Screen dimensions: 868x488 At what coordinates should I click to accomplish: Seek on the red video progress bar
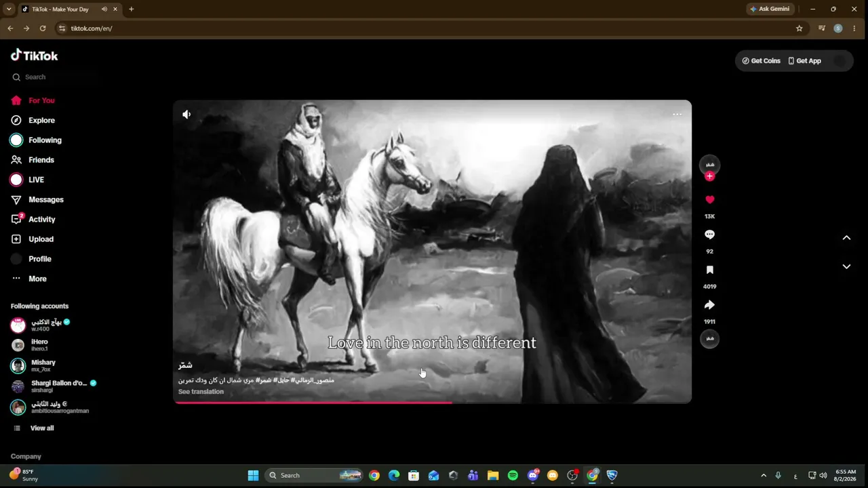click(x=433, y=403)
